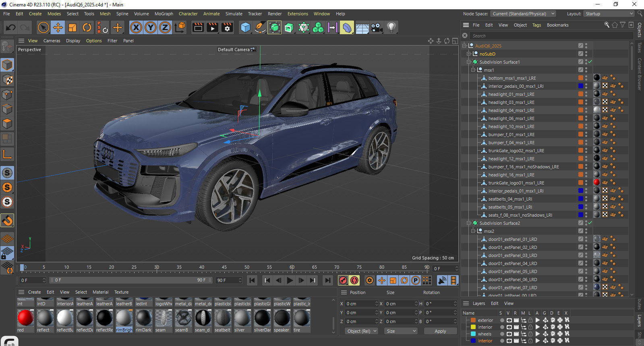Select door01_extPanel_03_LRD object row
The height and width of the screenshot is (346, 644).
coord(512,255)
